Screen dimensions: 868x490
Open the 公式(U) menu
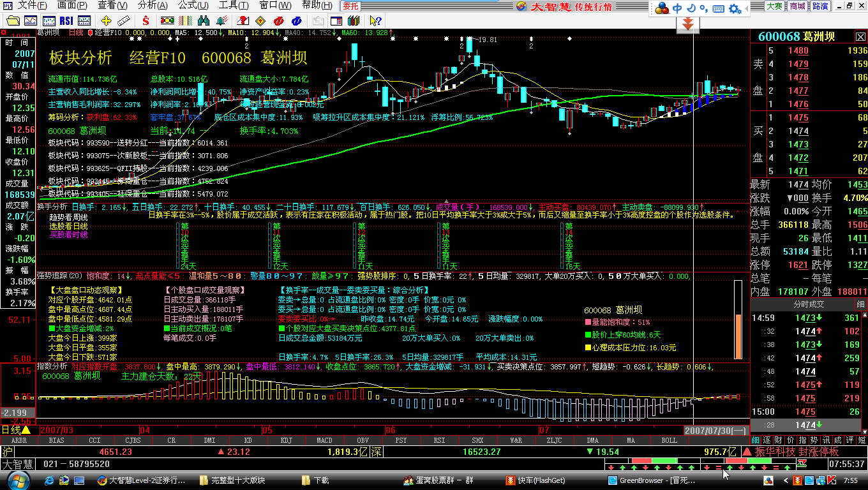193,5
